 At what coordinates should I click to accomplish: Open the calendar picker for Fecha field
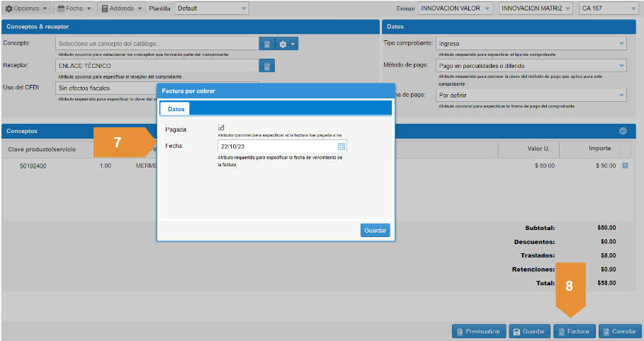[x=341, y=146]
